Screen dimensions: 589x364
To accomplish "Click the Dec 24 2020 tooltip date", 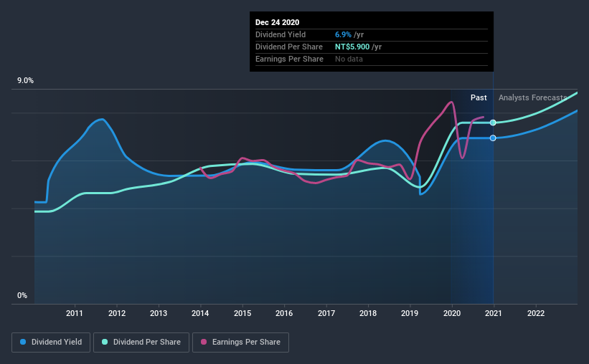I will (x=277, y=22).
